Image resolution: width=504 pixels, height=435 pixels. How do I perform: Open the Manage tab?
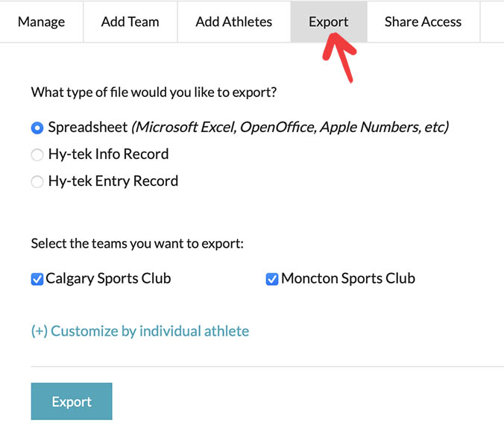coord(41,21)
